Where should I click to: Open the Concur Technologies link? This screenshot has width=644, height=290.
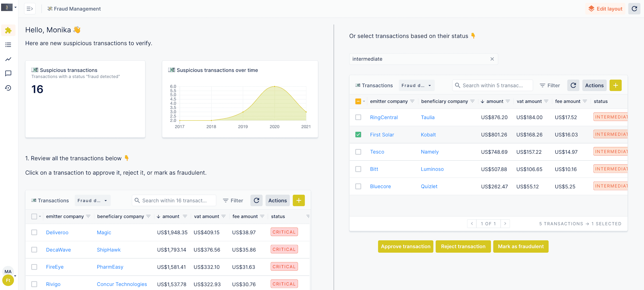pos(122,284)
